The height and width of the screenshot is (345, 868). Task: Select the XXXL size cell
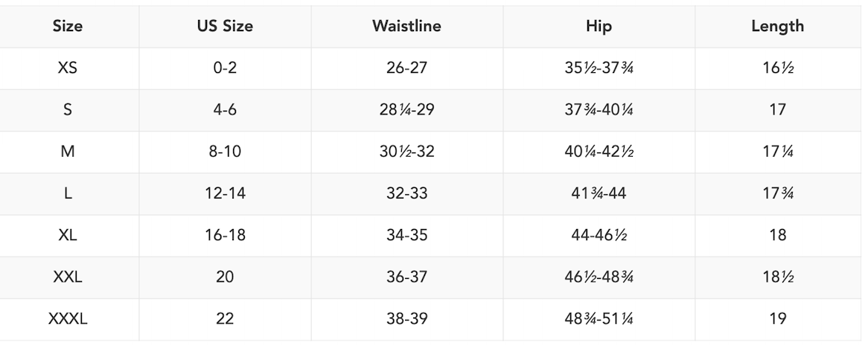pos(68,319)
